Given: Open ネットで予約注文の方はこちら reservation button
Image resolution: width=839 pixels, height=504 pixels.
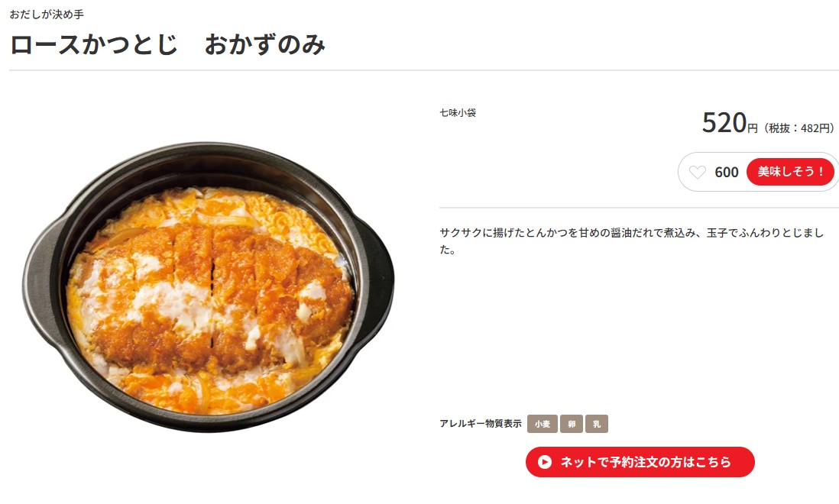Looking at the screenshot, I should click(640, 462).
